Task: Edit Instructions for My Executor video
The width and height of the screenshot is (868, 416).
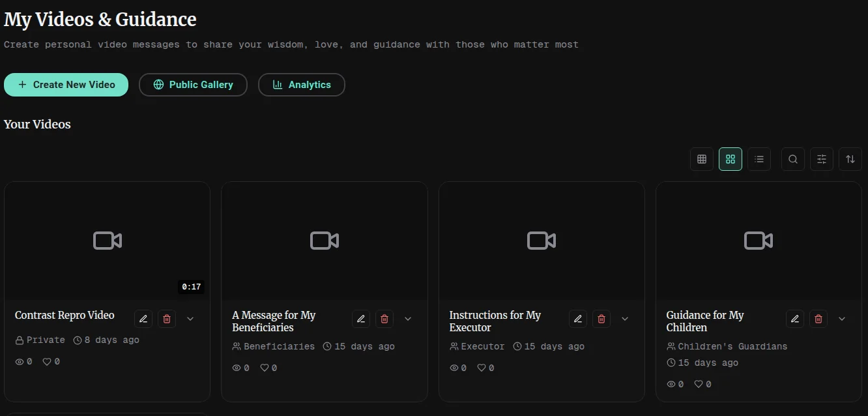Action: click(x=578, y=319)
